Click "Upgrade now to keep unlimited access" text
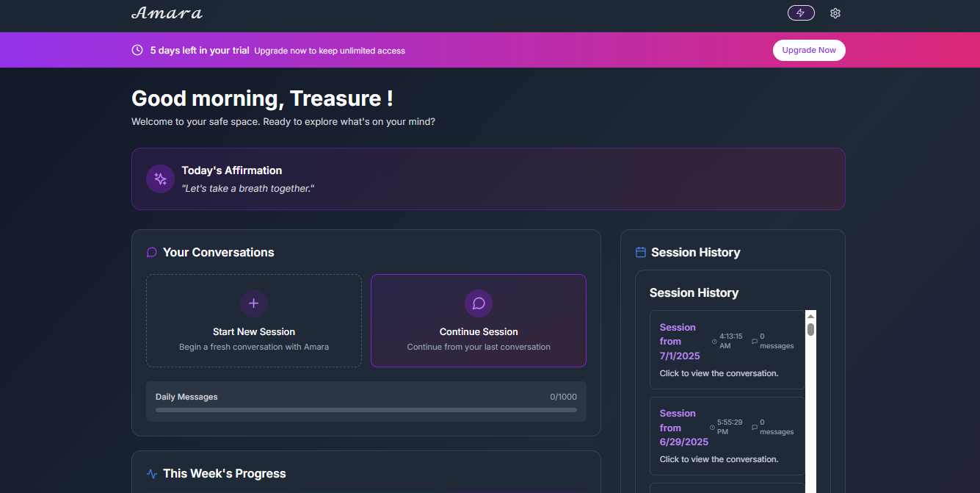The height and width of the screenshot is (493, 980). coord(330,51)
